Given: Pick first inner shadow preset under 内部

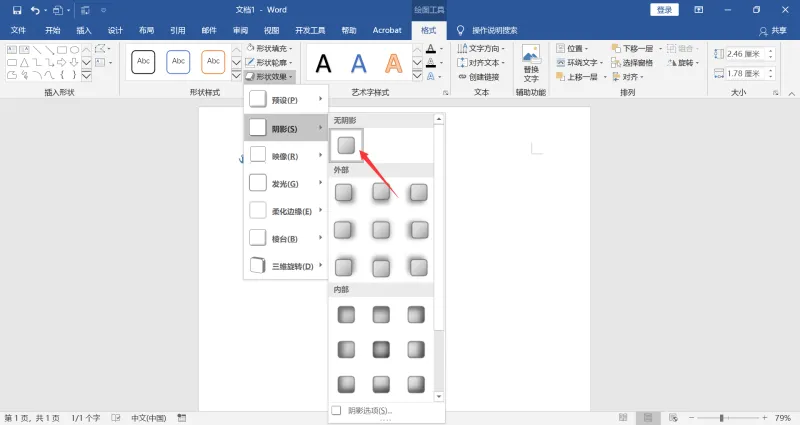Looking at the screenshot, I should (346, 314).
